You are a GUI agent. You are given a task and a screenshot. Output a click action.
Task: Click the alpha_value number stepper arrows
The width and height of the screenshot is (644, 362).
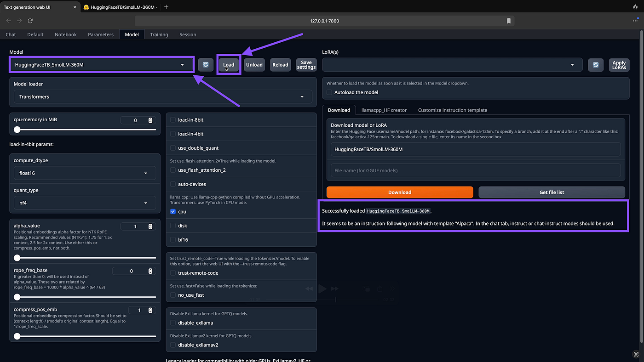click(x=150, y=226)
